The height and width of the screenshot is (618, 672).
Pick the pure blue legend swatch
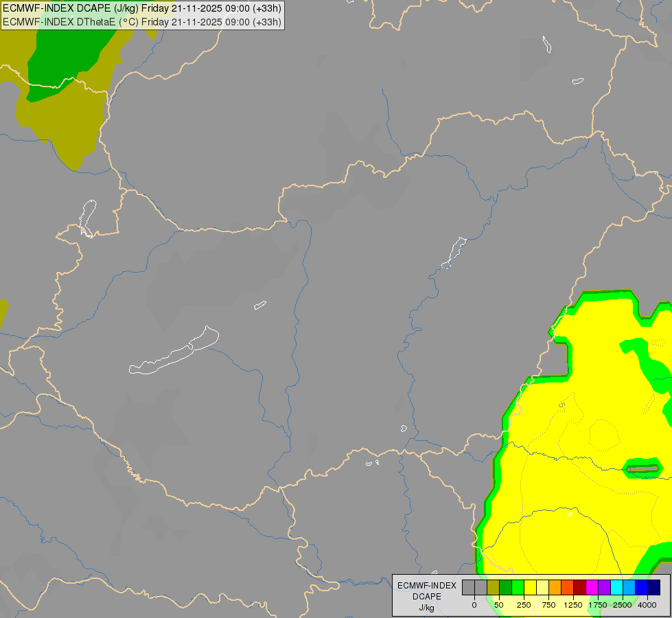642,587
